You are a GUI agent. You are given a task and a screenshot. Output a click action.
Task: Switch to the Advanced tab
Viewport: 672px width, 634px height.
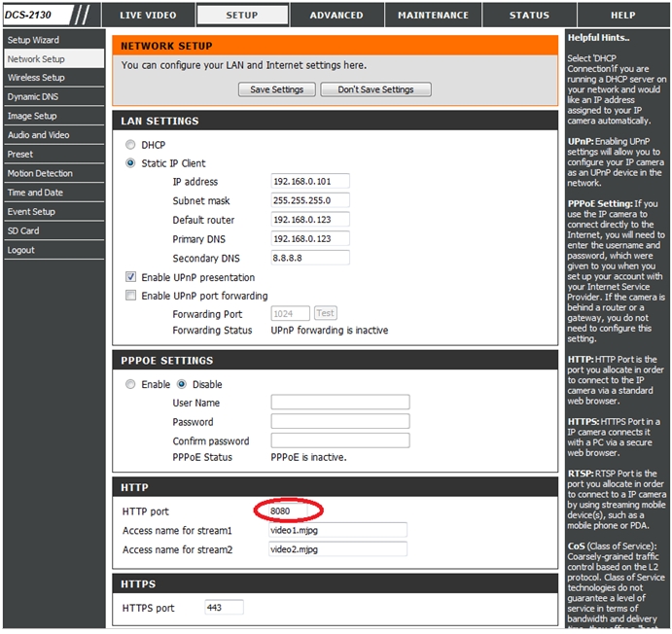[x=336, y=16]
